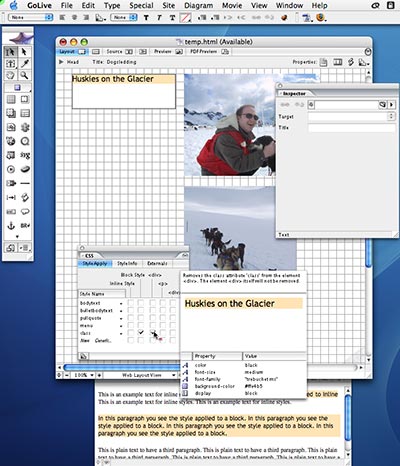Viewport: 400px width, 466px height.
Task: Click the zoom out minus button
Action: 67,375
